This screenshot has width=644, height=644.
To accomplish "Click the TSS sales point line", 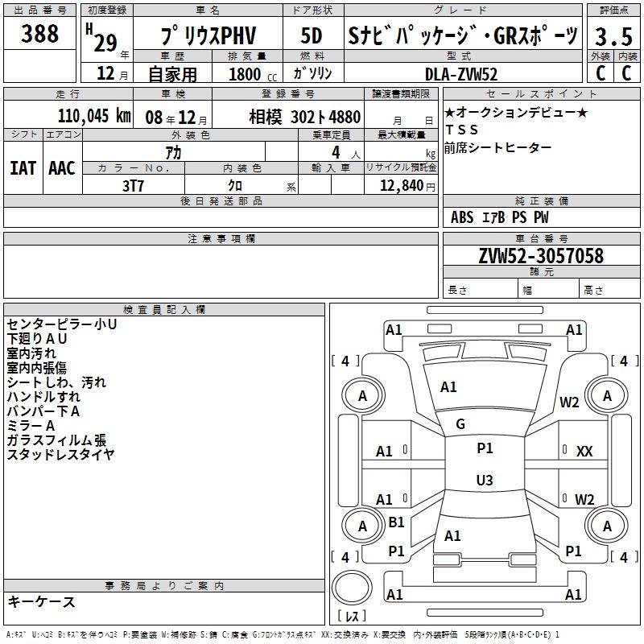I will coord(461,130).
